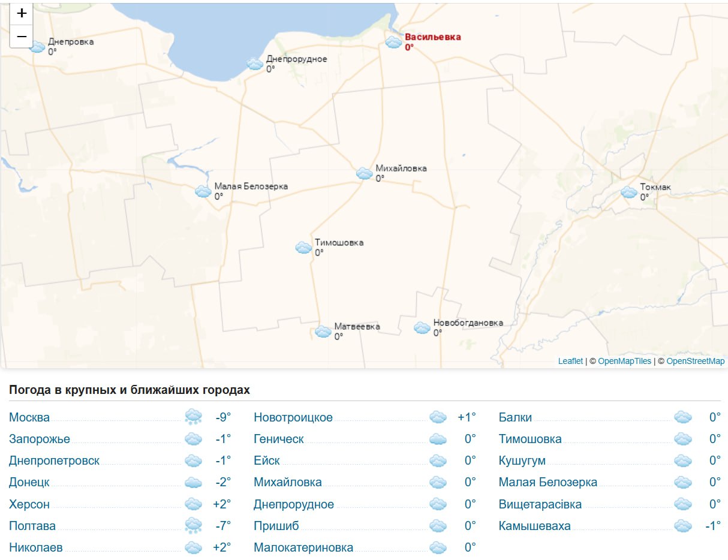The height and width of the screenshot is (560, 728).
Task: Click the Новобогдановка cloud marker
Action: point(422,327)
